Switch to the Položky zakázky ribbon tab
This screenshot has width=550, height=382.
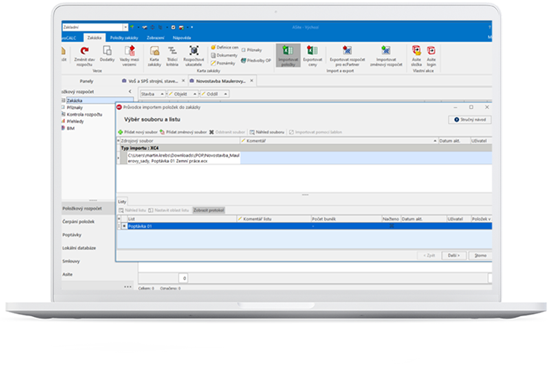click(x=124, y=38)
